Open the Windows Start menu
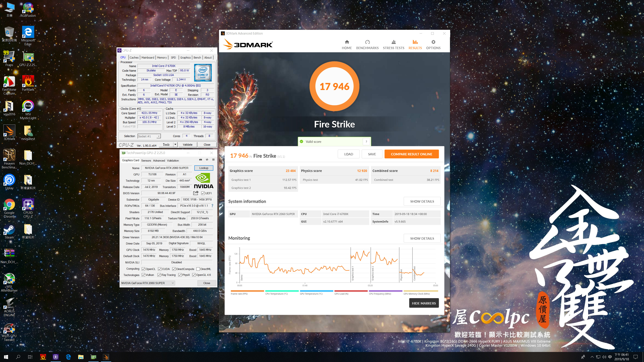 coord(6,357)
